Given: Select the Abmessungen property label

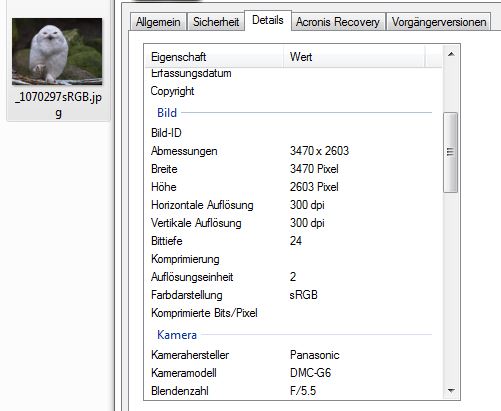Looking at the screenshot, I should (184, 151).
